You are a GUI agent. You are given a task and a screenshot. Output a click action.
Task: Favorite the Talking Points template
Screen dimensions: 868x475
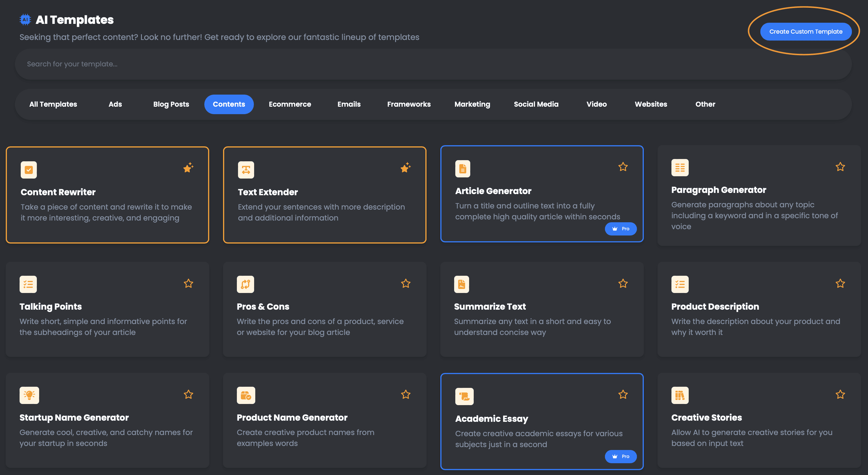click(188, 284)
